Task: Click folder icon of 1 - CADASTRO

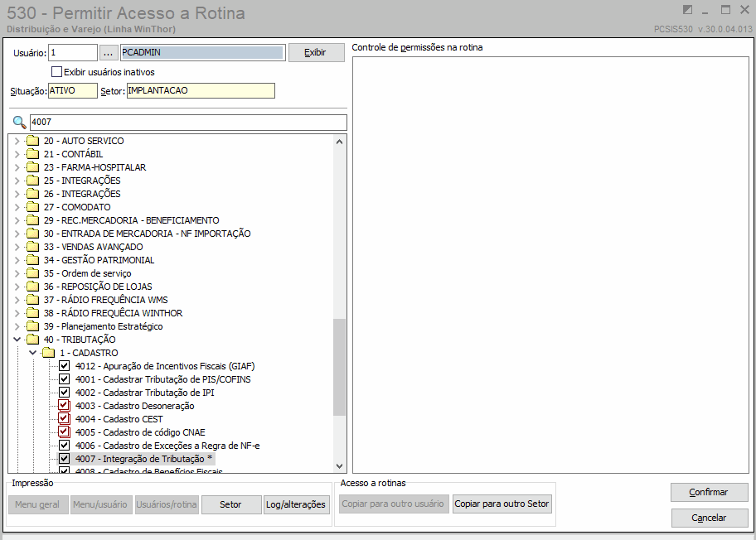Action: point(49,353)
